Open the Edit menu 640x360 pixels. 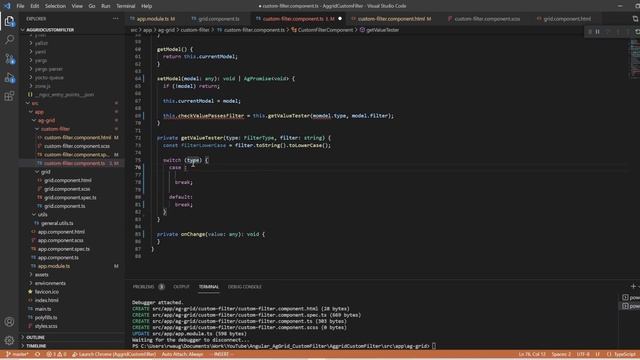click(35, 6)
